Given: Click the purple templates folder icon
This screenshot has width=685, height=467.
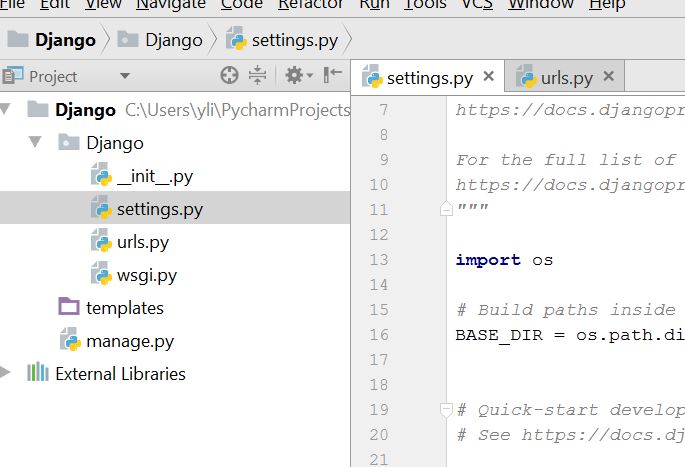Looking at the screenshot, I should (x=69, y=306).
